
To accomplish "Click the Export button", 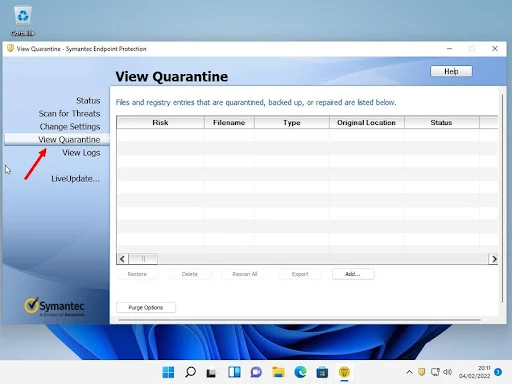I will click(x=300, y=274).
